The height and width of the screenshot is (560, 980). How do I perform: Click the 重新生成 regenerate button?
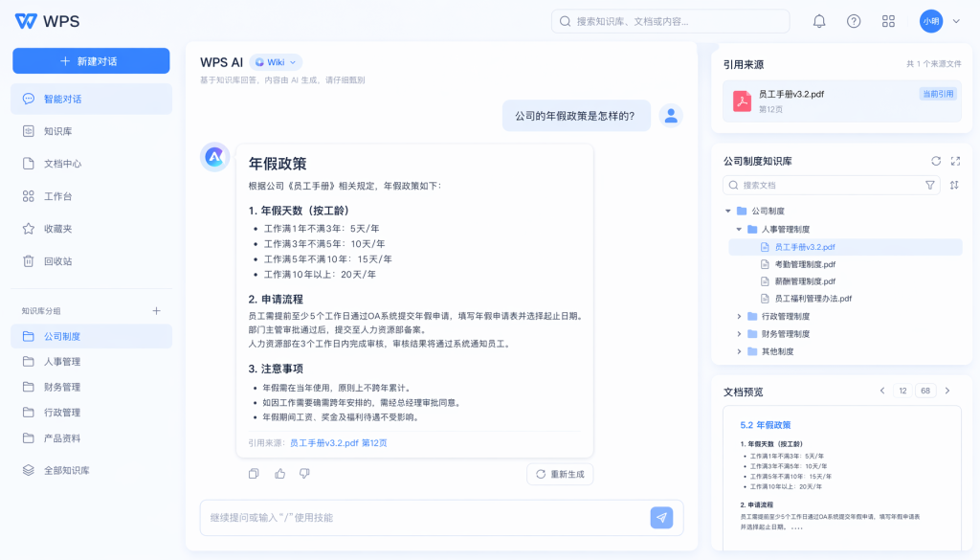click(x=560, y=475)
